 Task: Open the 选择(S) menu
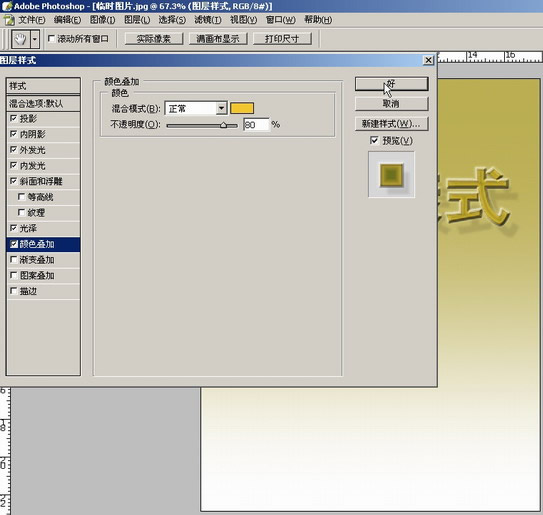[172, 20]
